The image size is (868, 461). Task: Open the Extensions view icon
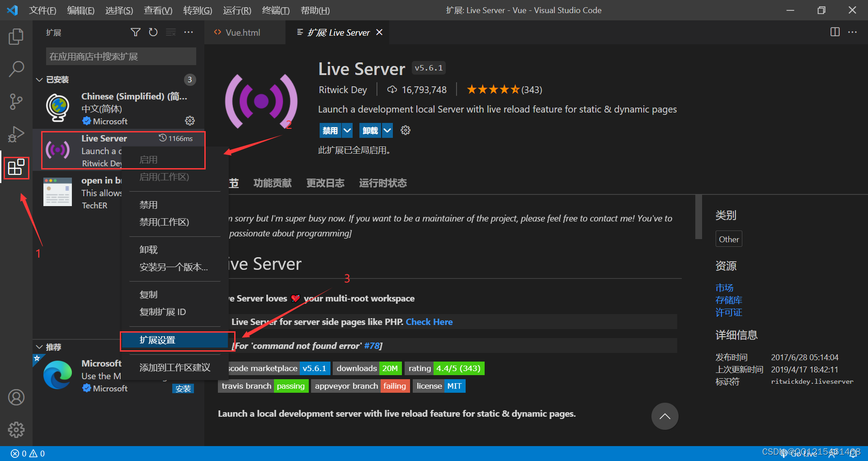tap(16, 167)
